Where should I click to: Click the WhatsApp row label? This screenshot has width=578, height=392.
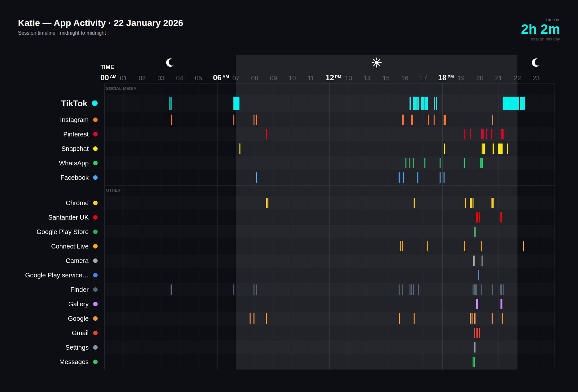[x=74, y=163]
